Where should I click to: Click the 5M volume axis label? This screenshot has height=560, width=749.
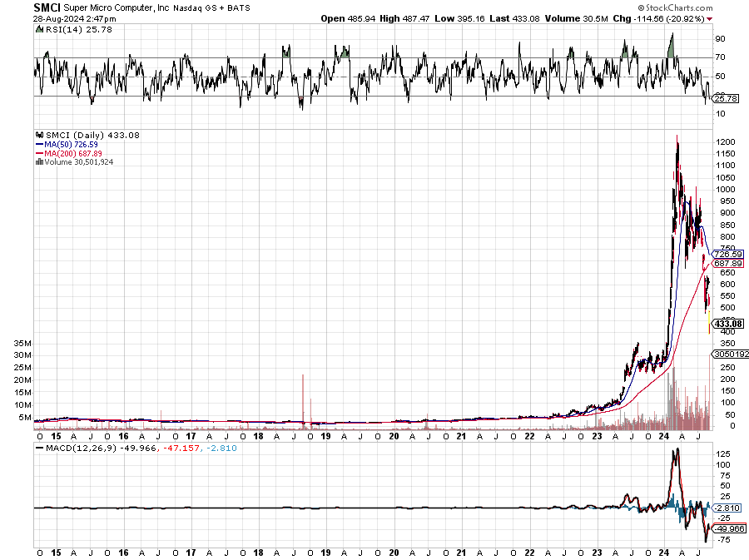[x=25, y=417]
